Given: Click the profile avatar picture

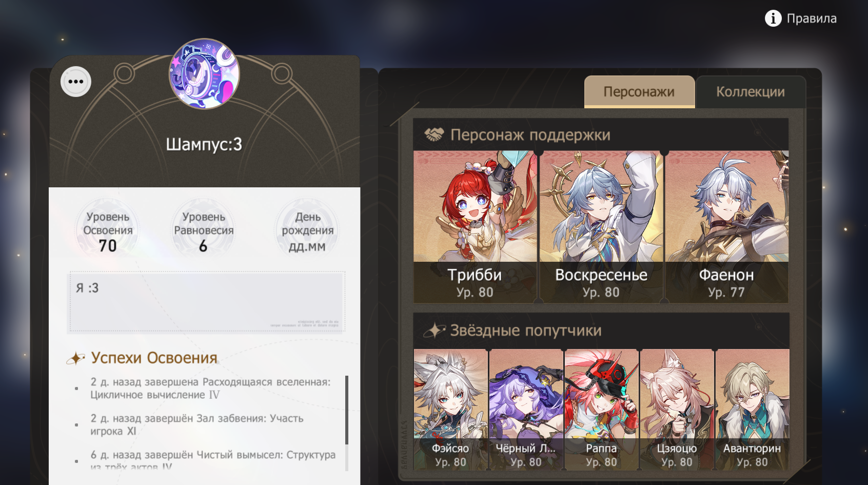Looking at the screenshot, I should point(204,73).
